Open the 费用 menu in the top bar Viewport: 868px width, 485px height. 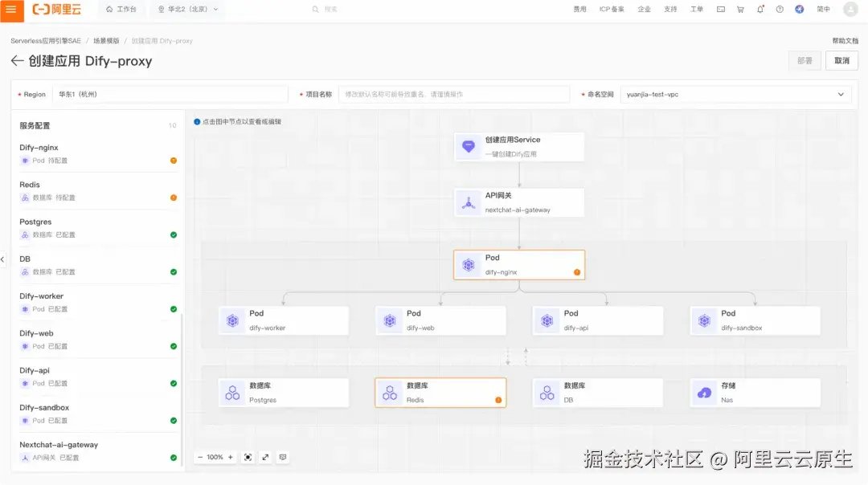tap(579, 9)
